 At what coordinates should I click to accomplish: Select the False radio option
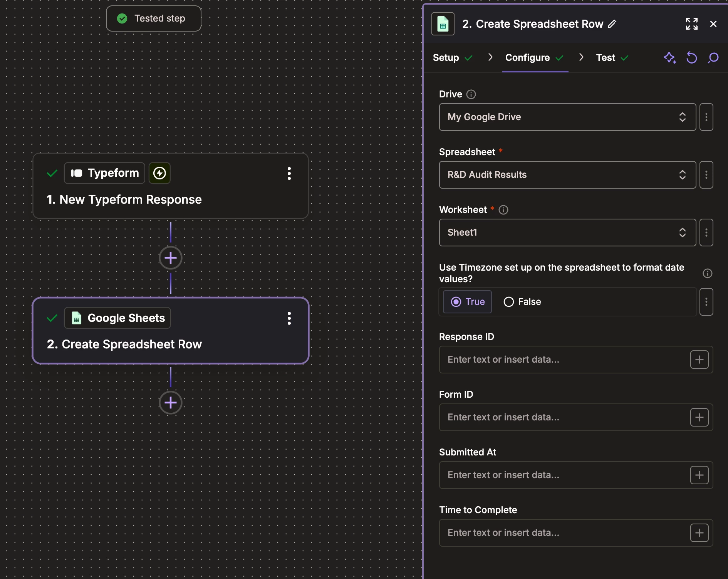point(522,302)
